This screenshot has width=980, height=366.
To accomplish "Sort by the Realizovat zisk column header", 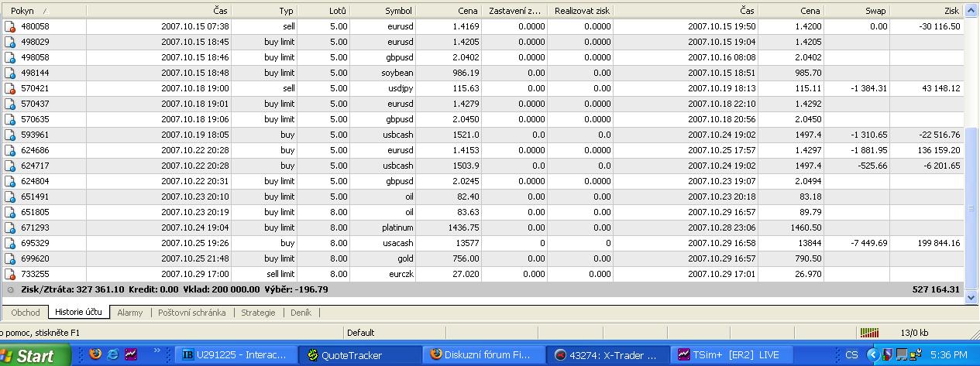I will [x=581, y=11].
